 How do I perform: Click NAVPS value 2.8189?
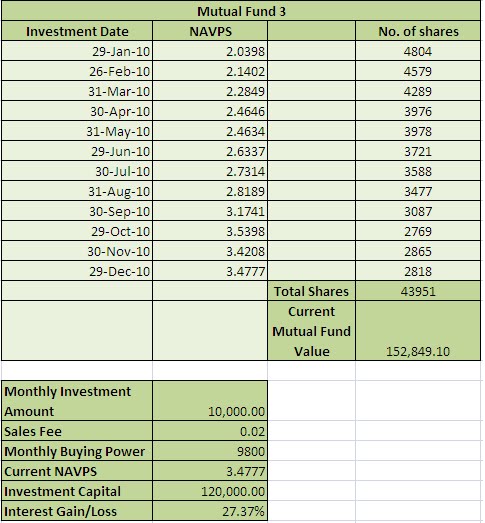(210, 191)
